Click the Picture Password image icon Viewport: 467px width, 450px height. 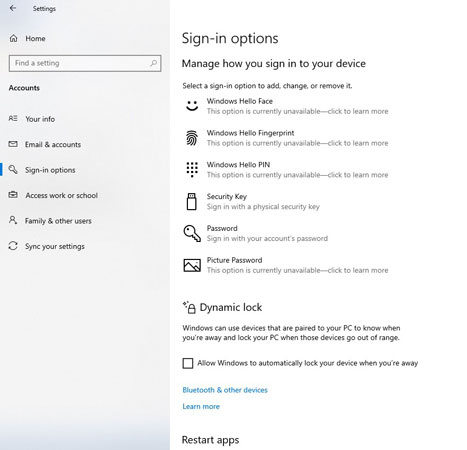point(192,265)
